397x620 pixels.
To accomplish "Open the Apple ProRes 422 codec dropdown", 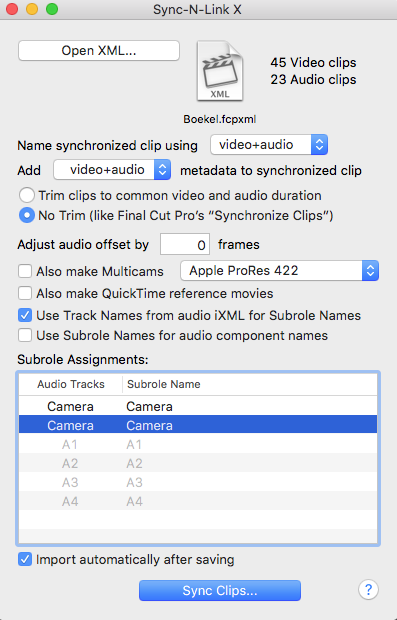I will point(280,271).
